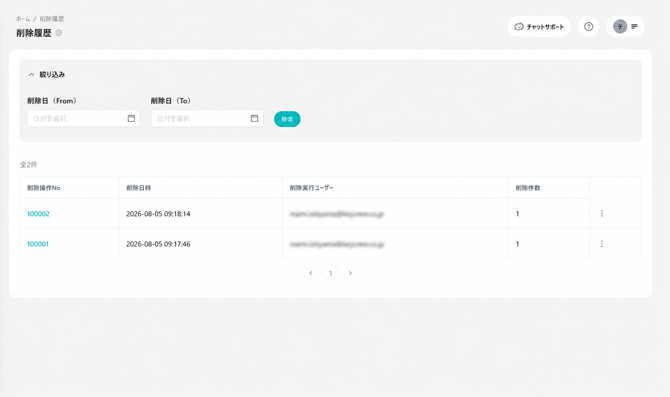The height and width of the screenshot is (397, 670).
Task: Click the blurred user email in row 100002
Action: tap(337, 214)
